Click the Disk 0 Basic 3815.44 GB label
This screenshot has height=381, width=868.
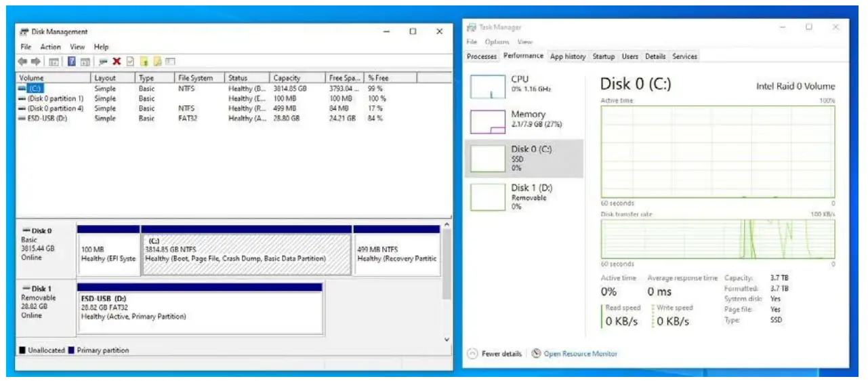pyautogui.click(x=45, y=249)
